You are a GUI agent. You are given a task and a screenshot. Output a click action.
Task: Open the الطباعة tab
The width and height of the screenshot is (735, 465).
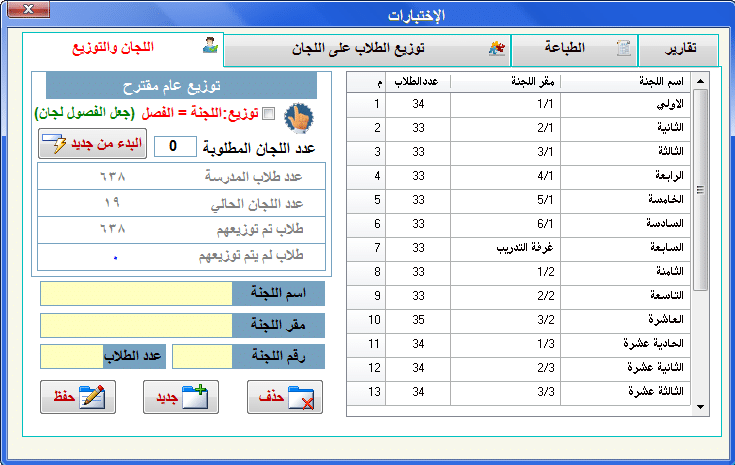point(574,49)
